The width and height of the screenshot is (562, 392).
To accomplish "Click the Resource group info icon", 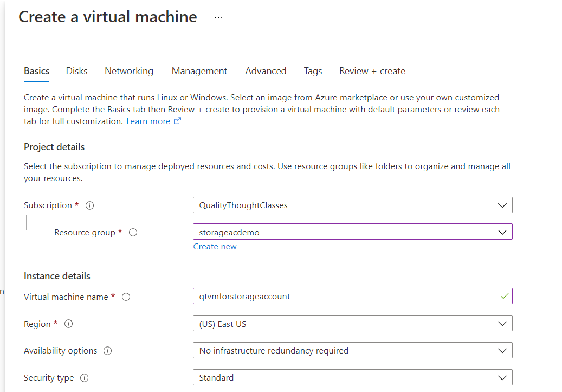I will [x=133, y=232].
